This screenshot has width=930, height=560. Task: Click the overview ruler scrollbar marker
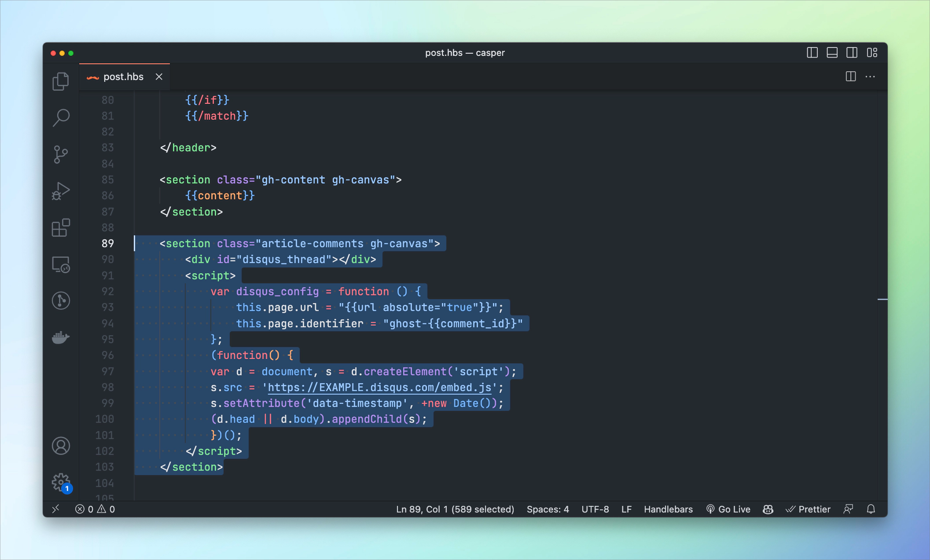882,299
